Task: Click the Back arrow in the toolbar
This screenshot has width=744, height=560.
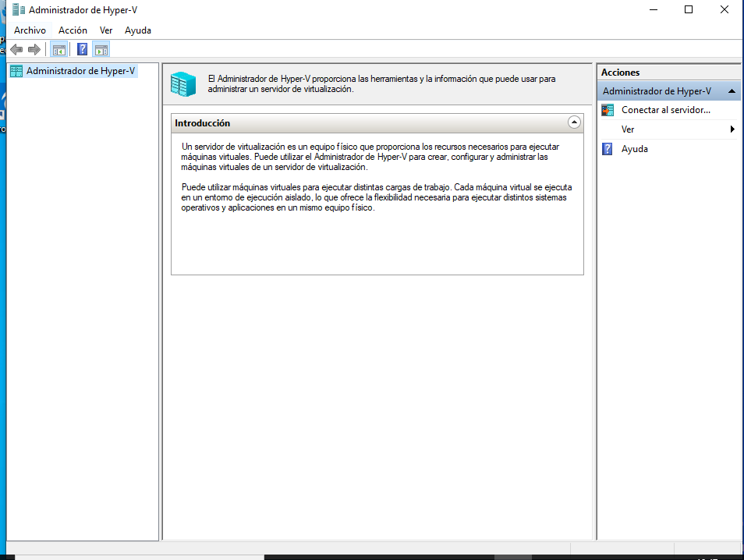Action: coord(16,50)
